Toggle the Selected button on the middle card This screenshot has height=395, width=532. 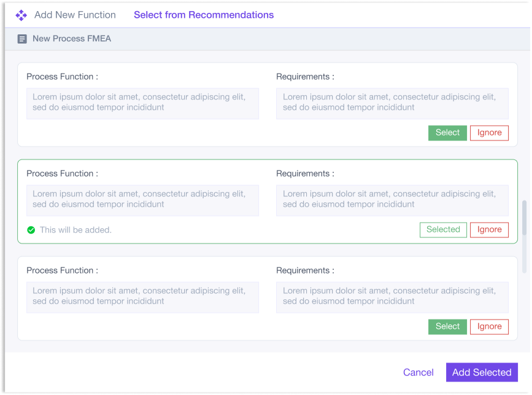coord(443,229)
